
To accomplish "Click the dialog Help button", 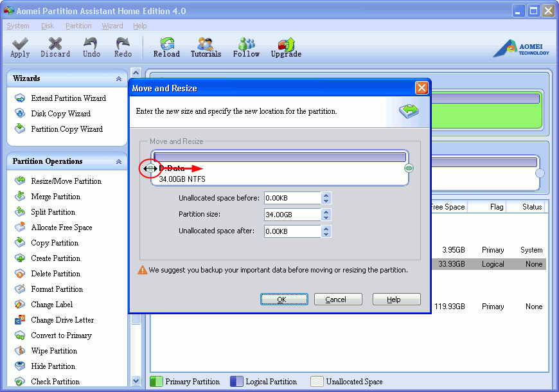I will (x=396, y=299).
